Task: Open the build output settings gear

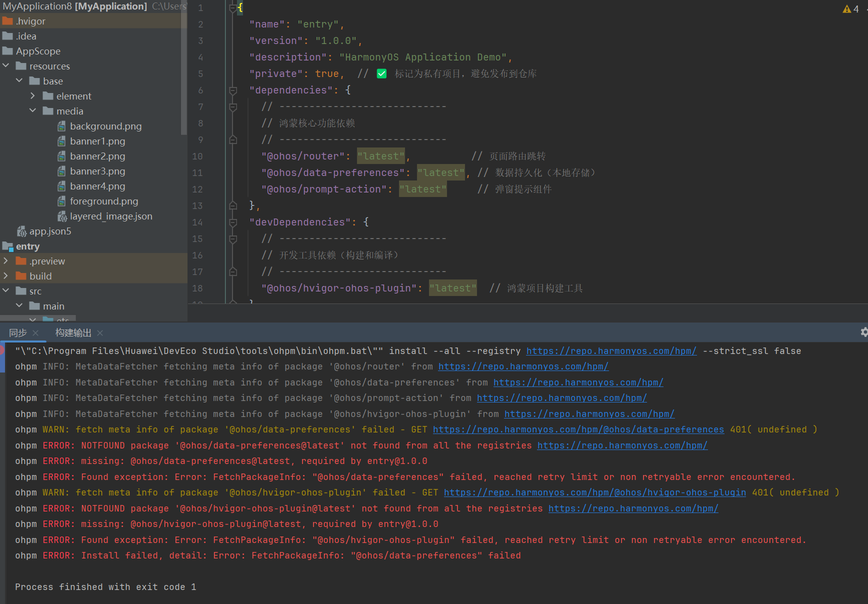Action: click(864, 332)
